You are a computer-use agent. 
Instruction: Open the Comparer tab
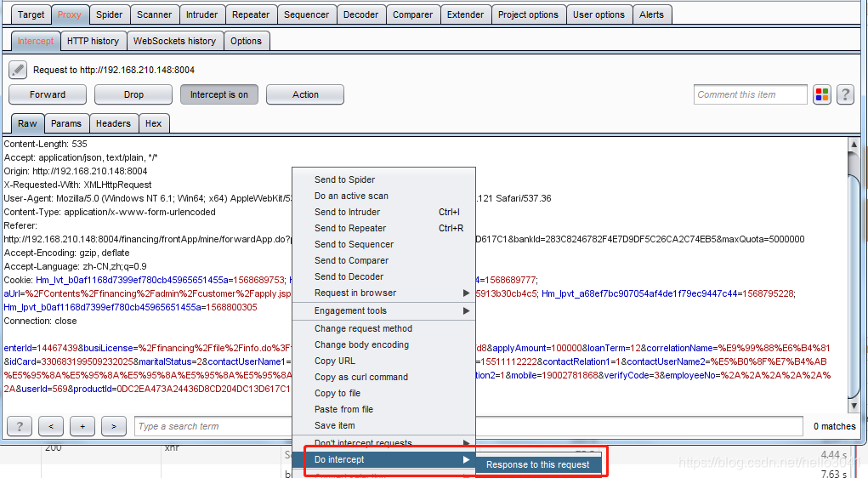pyautogui.click(x=413, y=15)
